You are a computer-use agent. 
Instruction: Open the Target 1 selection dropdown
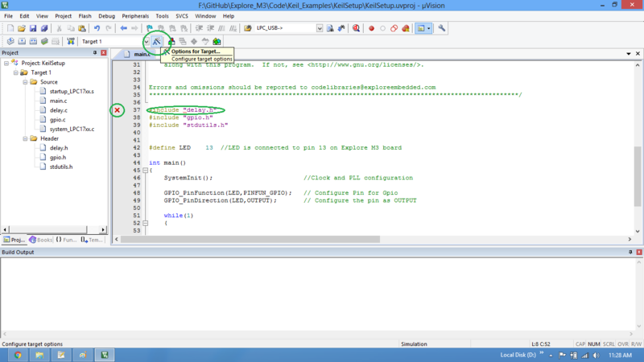pyautogui.click(x=147, y=42)
